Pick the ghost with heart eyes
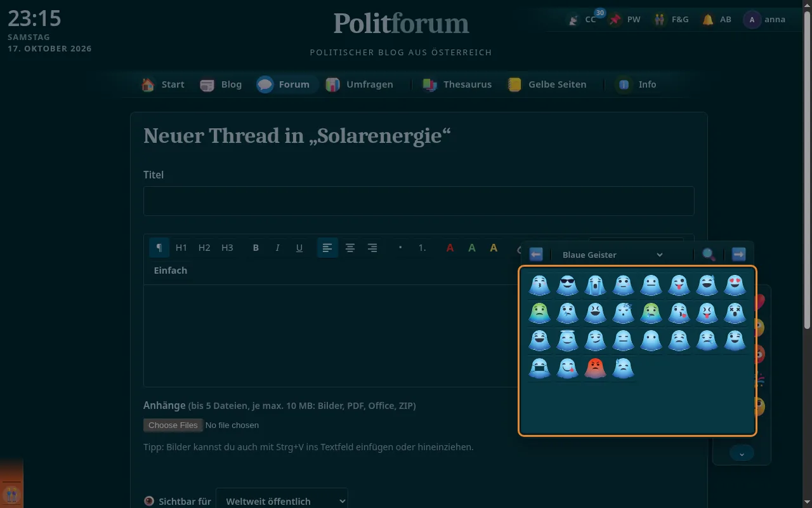This screenshot has height=508, width=812. tap(735, 285)
